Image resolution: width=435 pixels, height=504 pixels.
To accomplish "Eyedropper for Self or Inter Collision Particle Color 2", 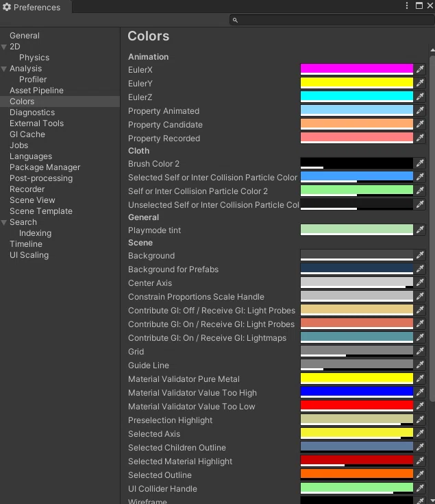I will (420, 191).
